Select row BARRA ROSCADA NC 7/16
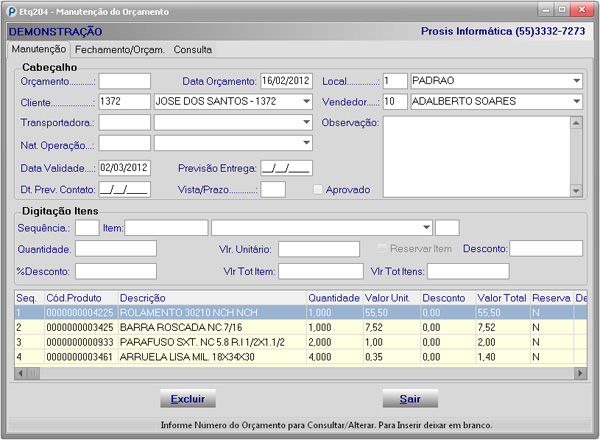 pyautogui.click(x=300, y=328)
